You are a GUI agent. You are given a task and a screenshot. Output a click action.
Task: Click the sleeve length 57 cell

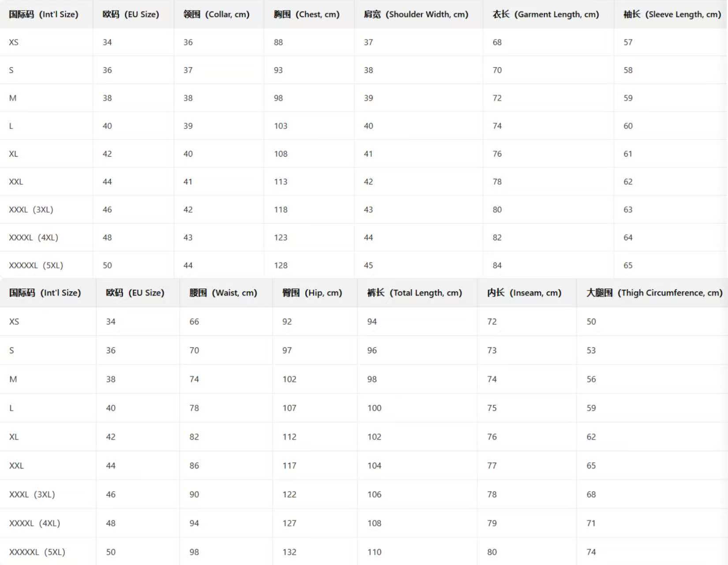point(628,42)
